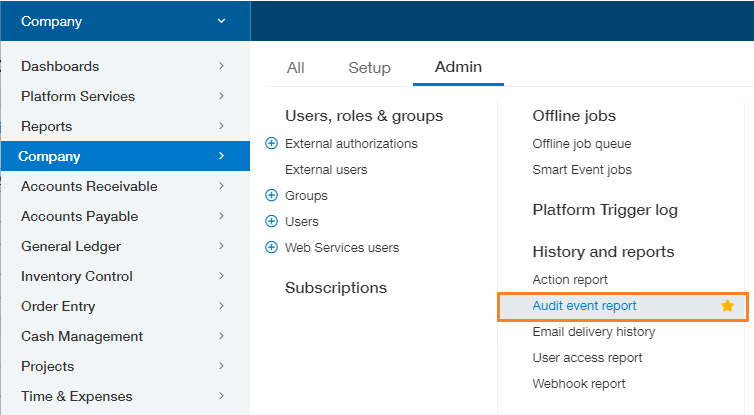Expand the Reports menu chevron
Image resolution: width=754 pixels, height=415 pixels.
221,126
